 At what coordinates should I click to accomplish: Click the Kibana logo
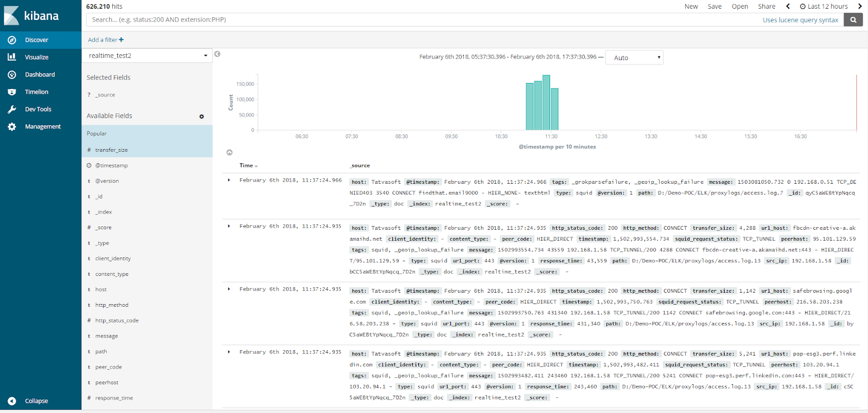coord(31,16)
